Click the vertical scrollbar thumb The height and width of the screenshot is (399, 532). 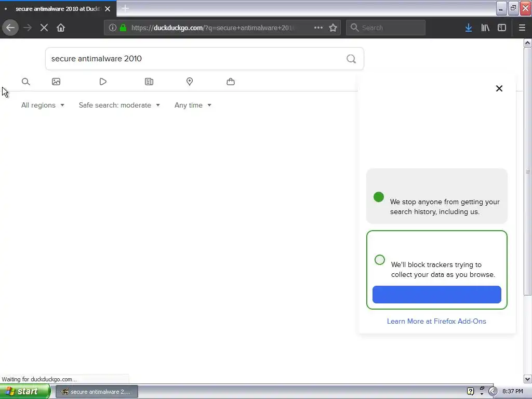pyautogui.click(x=528, y=171)
